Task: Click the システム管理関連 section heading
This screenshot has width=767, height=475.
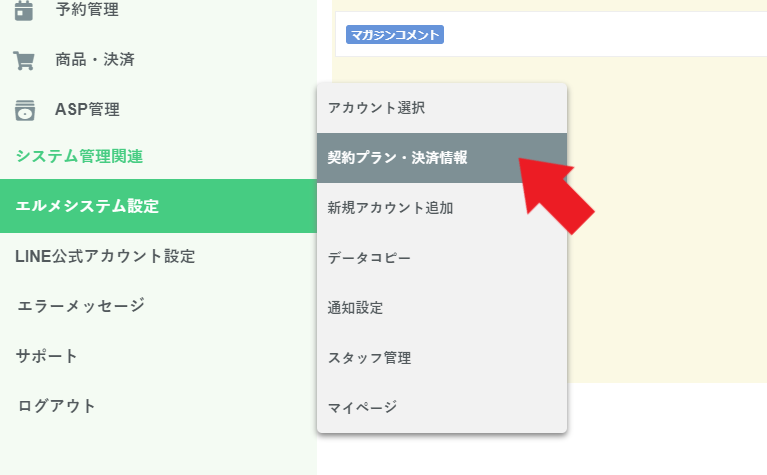Action: (79, 157)
